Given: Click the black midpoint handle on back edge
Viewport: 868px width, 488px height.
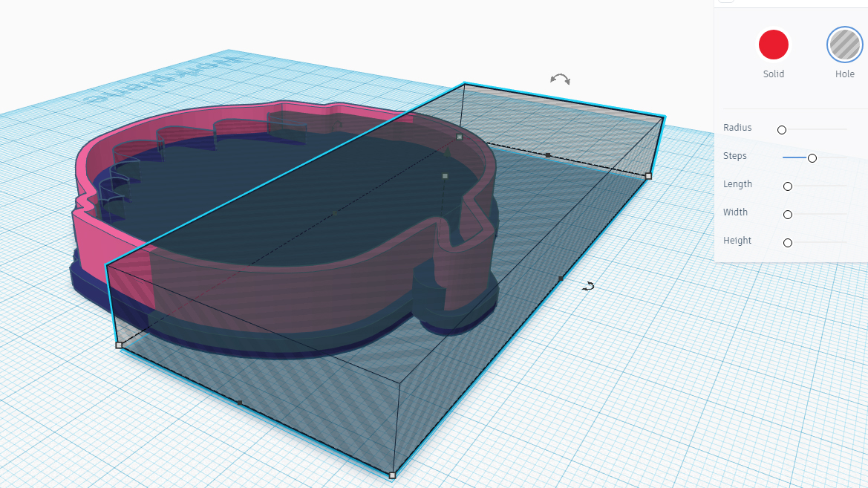Looking at the screenshot, I should [547, 156].
